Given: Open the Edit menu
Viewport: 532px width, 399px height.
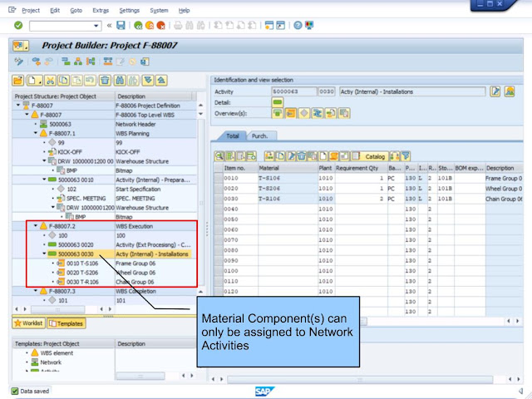Looking at the screenshot, I should [55, 11].
